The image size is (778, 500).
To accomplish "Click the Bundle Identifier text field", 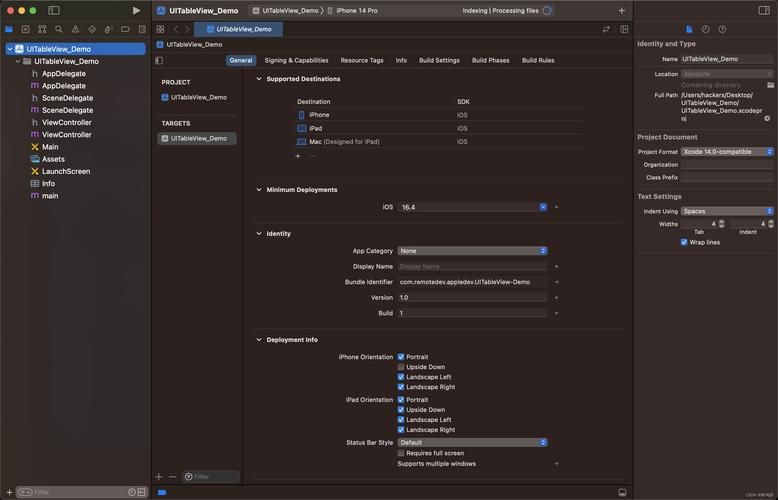I will (472, 282).
